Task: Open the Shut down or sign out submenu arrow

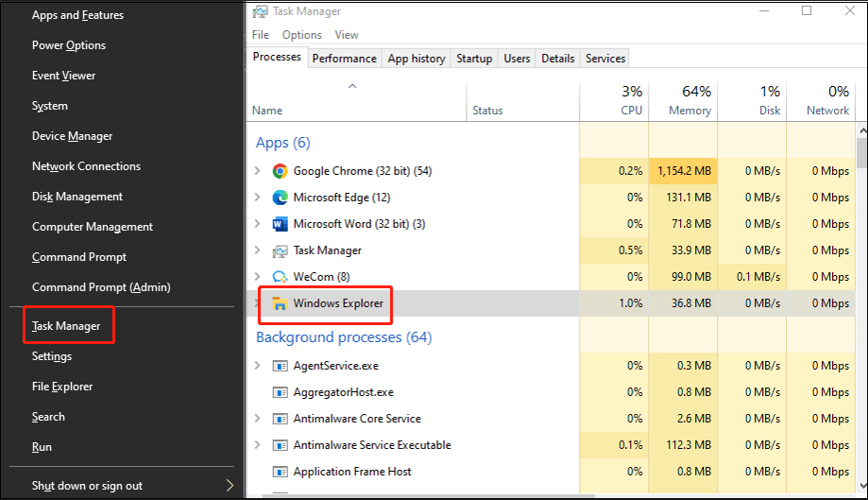Action: pyautogui.click(x=230, y=486)
